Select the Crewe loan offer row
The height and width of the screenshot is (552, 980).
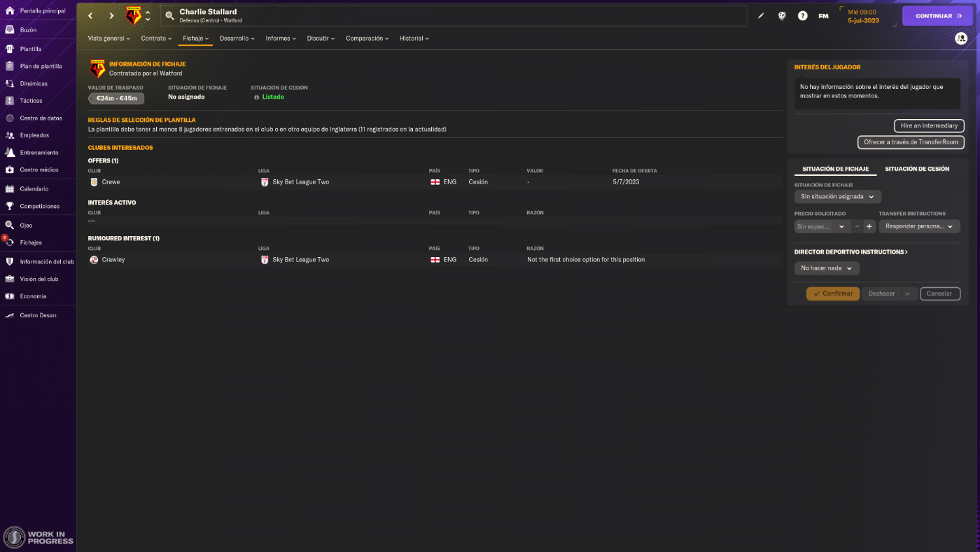coord(435,182)
